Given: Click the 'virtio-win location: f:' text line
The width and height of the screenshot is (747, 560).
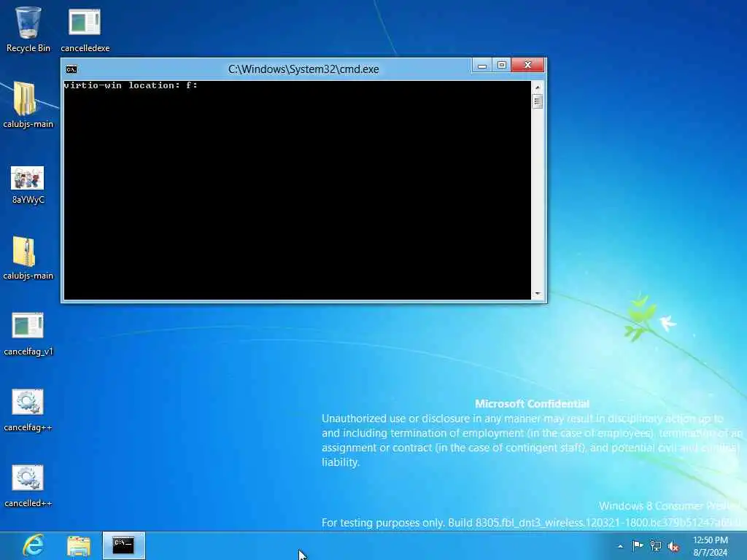Looking at the screenshot, I should click(x=131, y=86).
